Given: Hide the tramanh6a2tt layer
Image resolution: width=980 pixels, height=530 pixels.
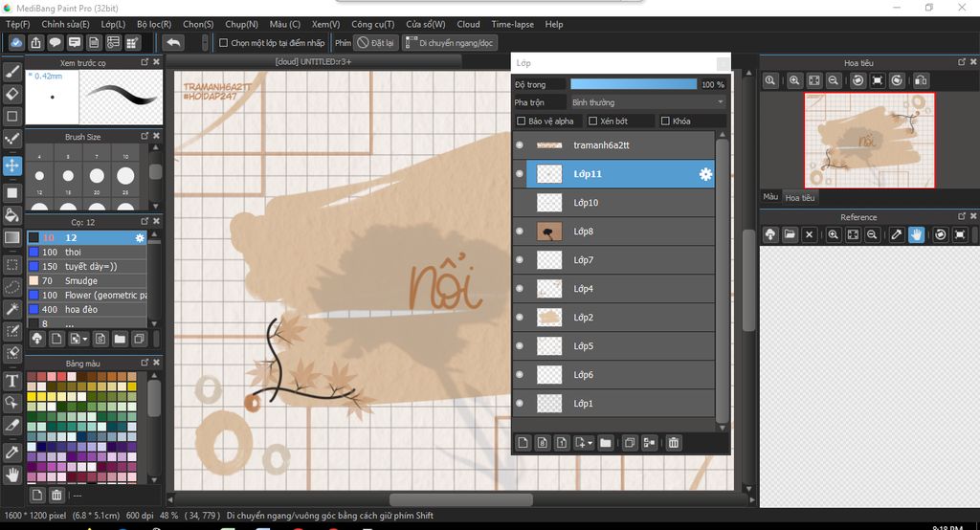Looking at the screenshot, I should [520, 145].
